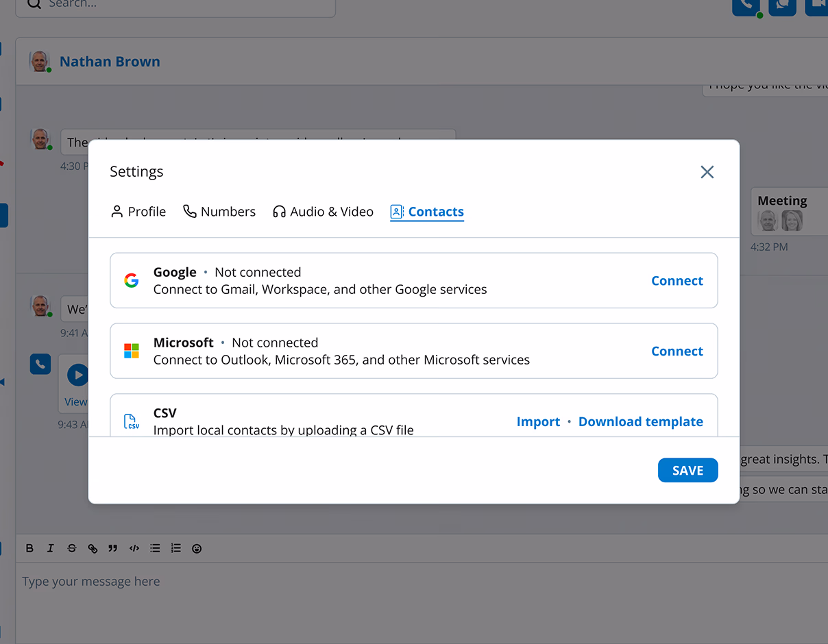Click the Google logo in the integrations list
The width and height of the screenshot is (828, 644).
[x=131, y=280]
